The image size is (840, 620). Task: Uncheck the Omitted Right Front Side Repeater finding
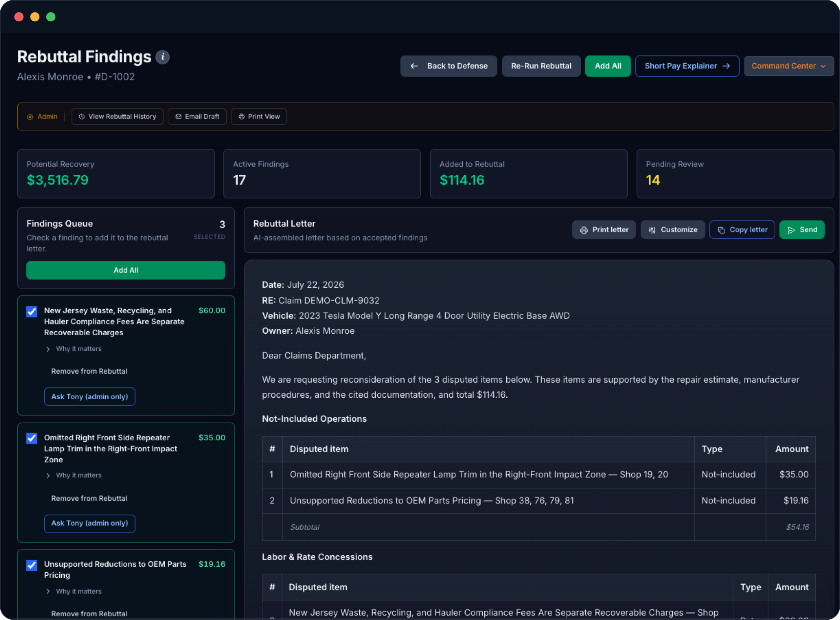click(32, 438)
